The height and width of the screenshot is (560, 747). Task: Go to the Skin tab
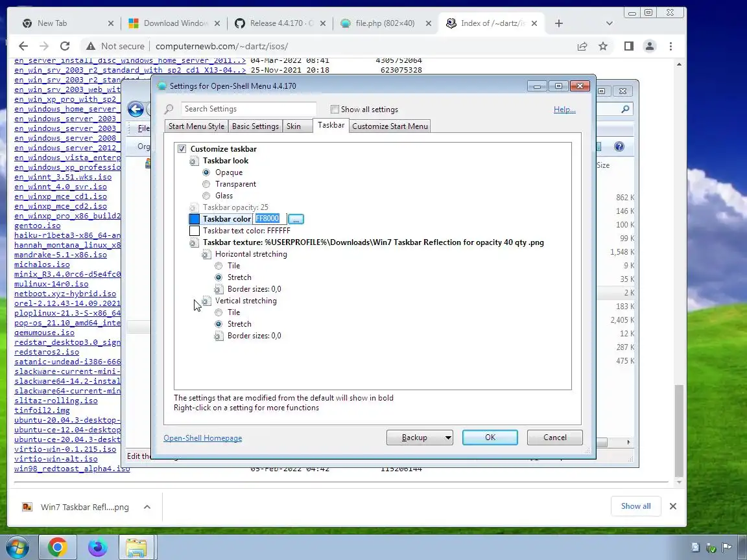(x=294, y=126)
